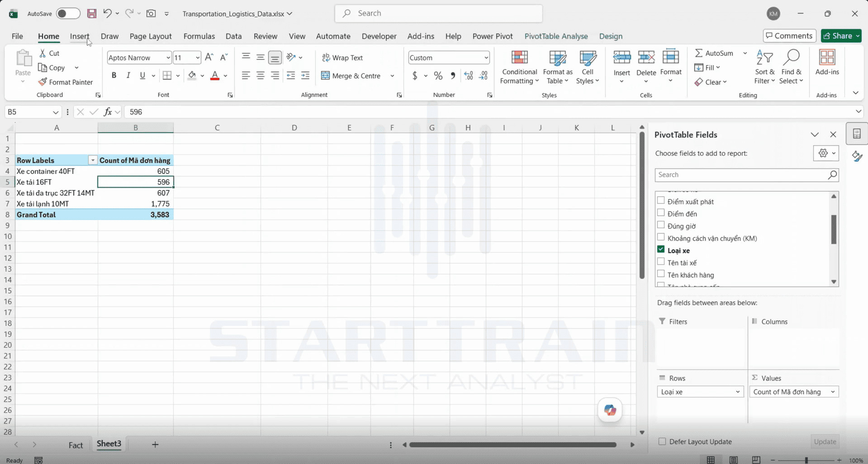Click the Increase Font Size icon
The width and height of the screenshot is (868, 464).
coord(209,57)
